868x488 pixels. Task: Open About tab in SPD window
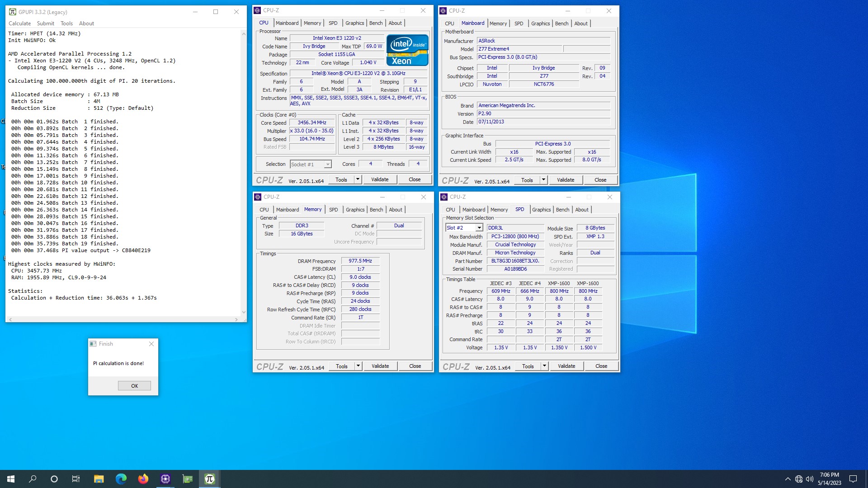(x=582, y=210)
